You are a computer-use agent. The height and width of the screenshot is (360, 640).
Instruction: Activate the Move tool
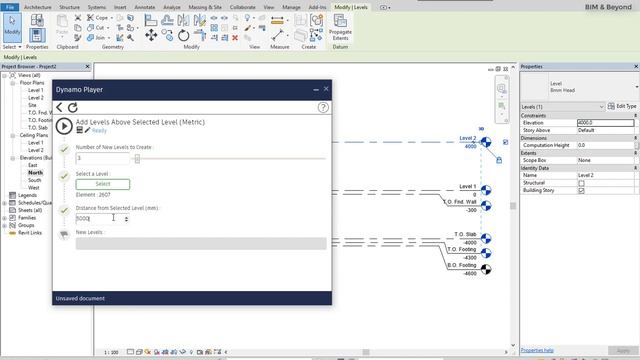[x=151, y=36]
